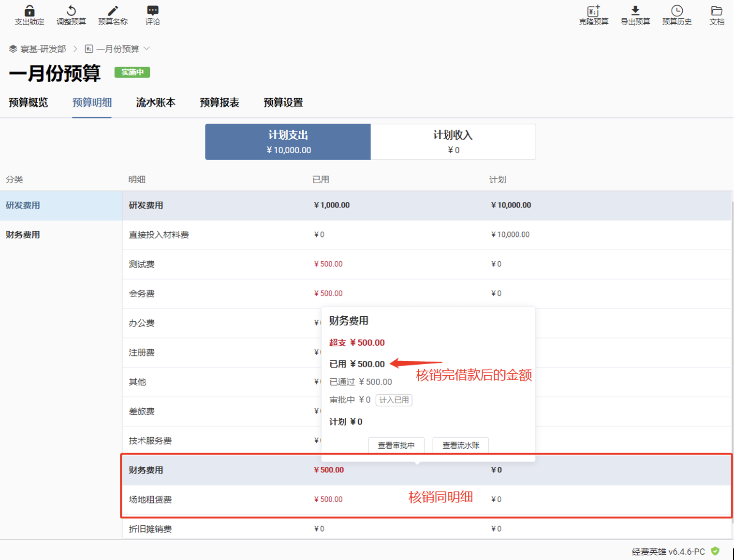Select 研发费用 category in sidebar
This screenshot has height=560, width=734.
click(x=61, y=206)
